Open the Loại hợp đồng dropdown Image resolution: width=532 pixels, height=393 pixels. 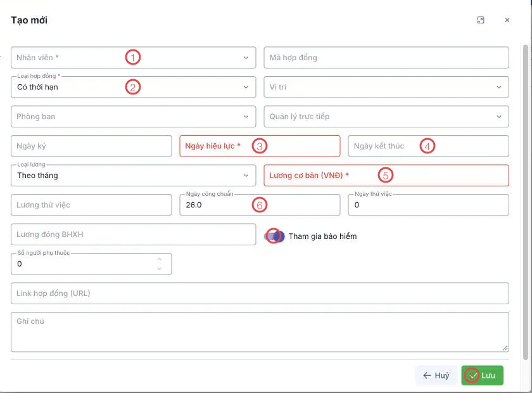(134, 87)
